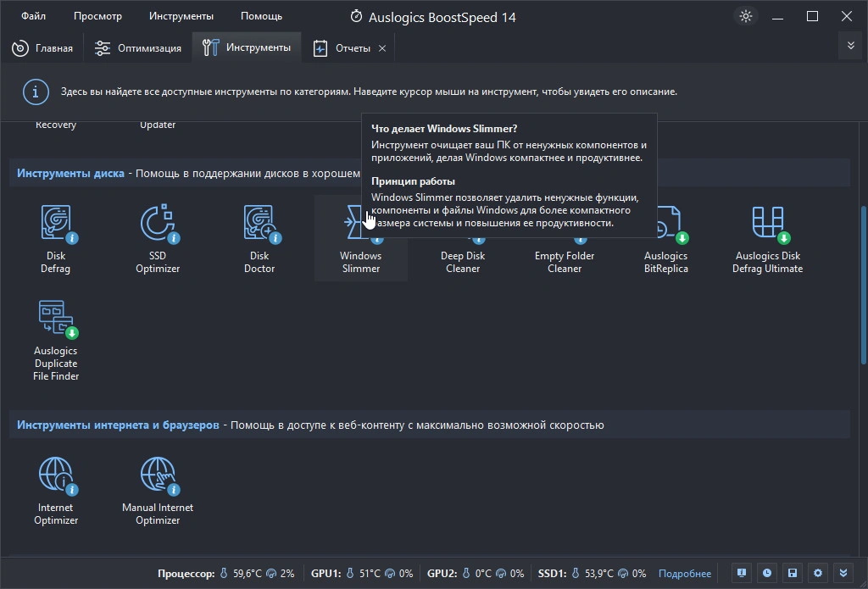Launch the SSD Optimizer tool
Viewport: 868px width, 589px height.
[x=158, y=238]
